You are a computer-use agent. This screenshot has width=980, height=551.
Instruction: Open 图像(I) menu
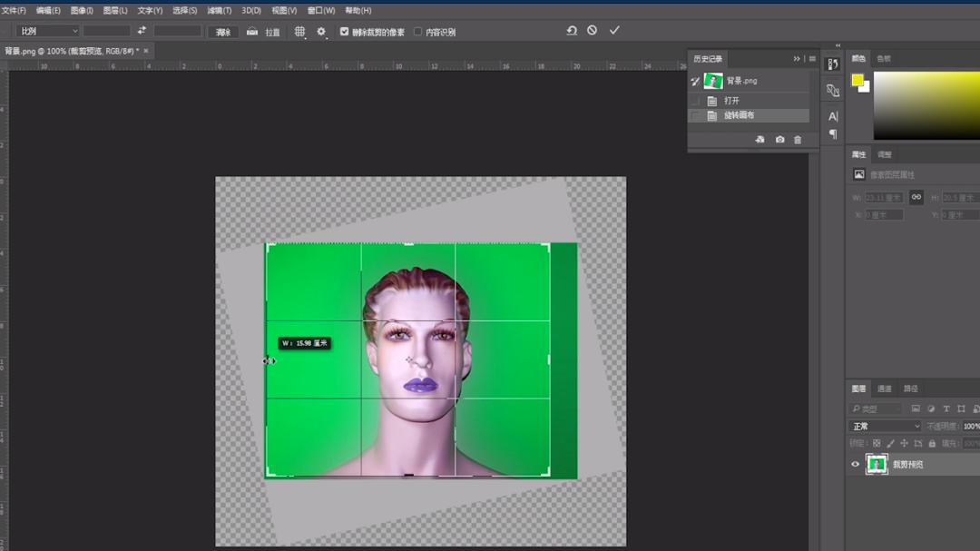click(x=82, y=11)
